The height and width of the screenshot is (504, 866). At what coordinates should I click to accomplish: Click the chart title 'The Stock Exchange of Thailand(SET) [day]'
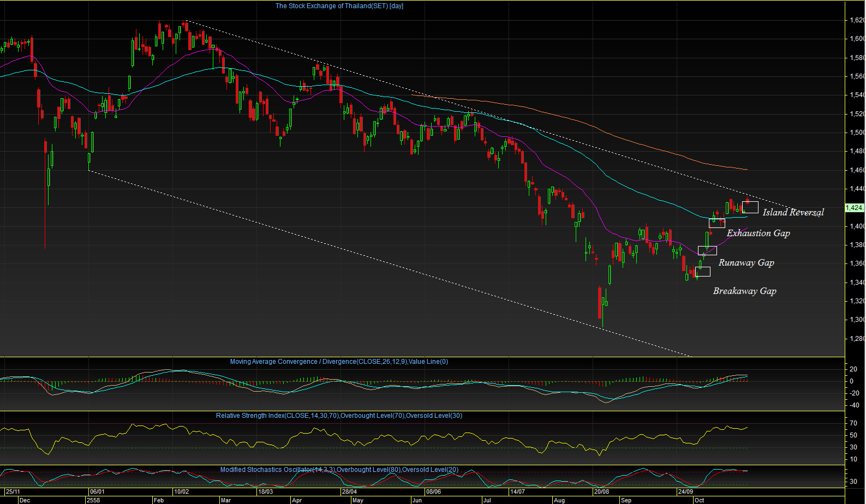click(x=339, y=6)
